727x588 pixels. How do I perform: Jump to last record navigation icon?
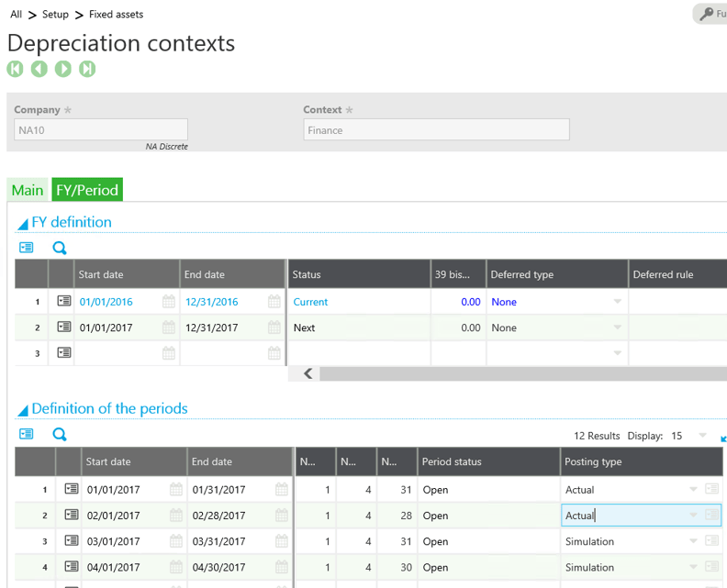click(87, 69)
